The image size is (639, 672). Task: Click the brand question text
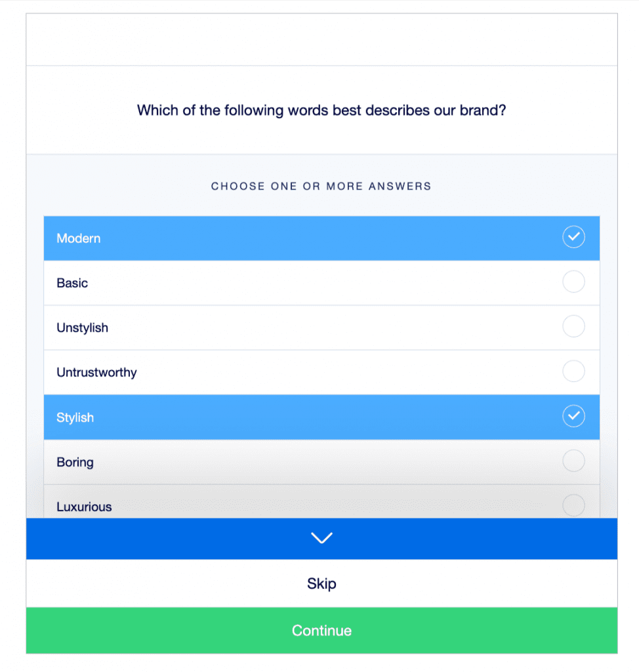tap(321, 110)
